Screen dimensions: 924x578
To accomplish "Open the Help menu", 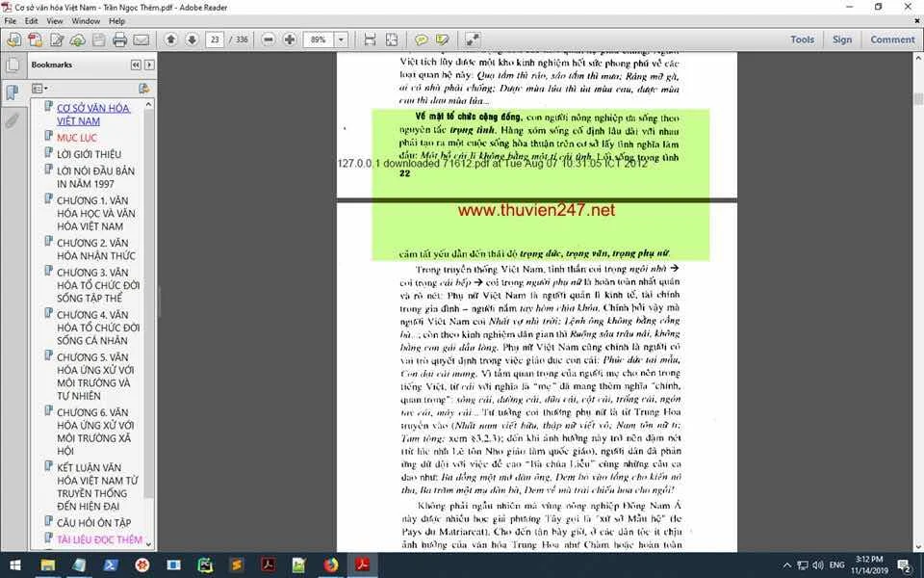I will [x=116, y=20].
